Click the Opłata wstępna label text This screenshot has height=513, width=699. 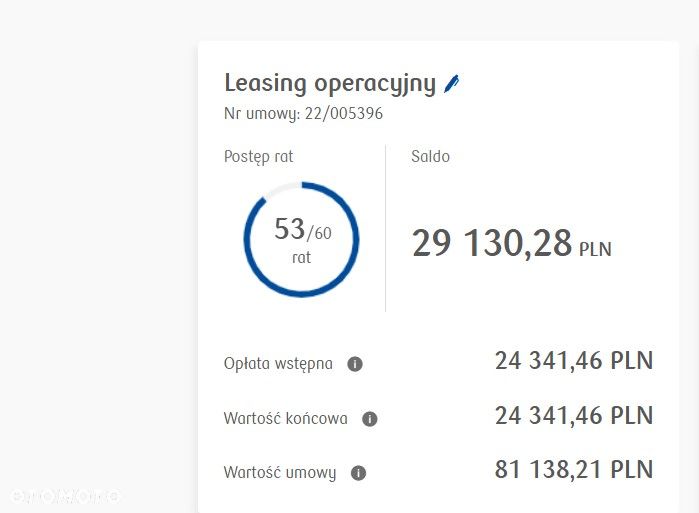[x=278, y=364]
